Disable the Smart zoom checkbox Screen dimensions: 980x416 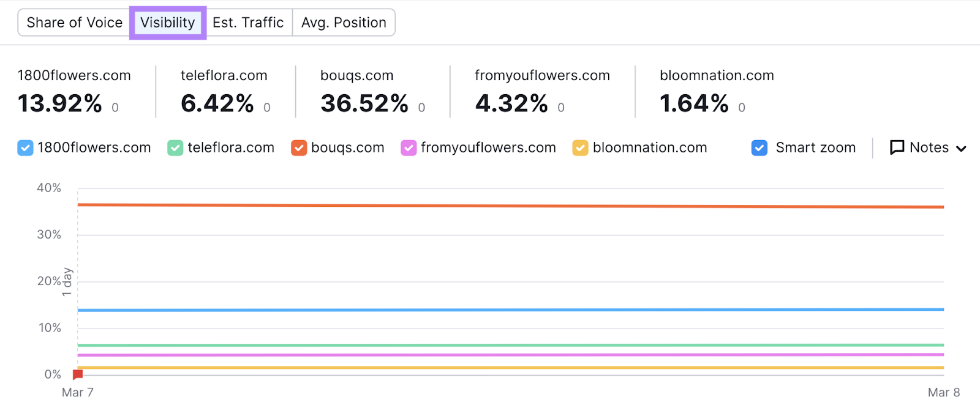[x=759, y=148]
